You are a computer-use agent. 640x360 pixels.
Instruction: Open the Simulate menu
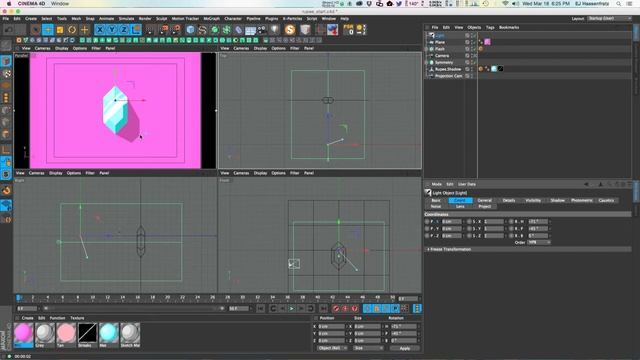pyautogui.click(x=127, y=19)
